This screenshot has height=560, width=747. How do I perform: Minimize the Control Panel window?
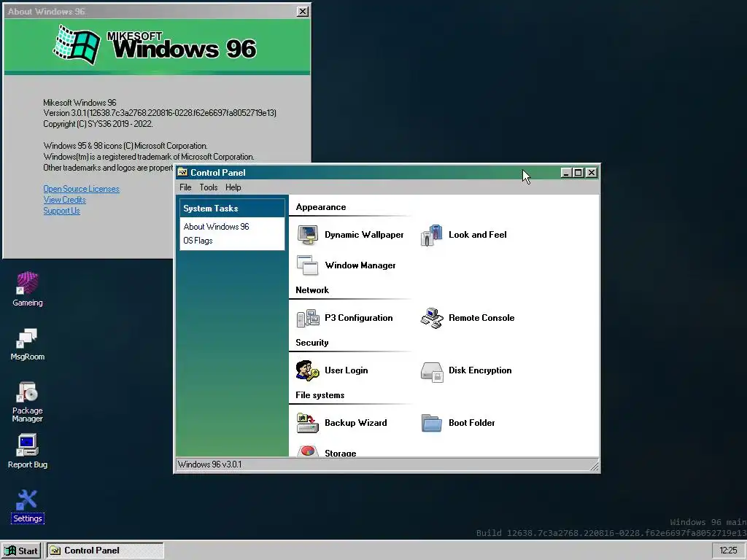point(566,173)
